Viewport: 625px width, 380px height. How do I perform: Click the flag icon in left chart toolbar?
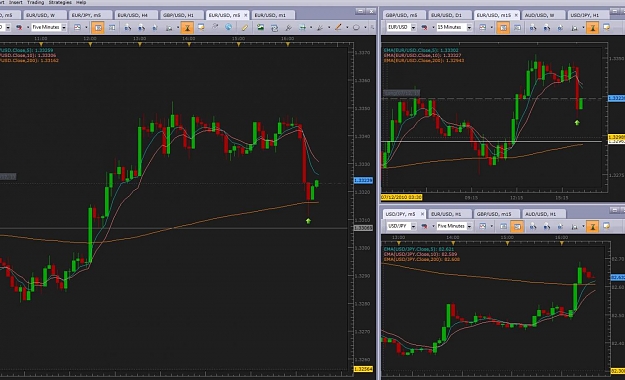19,27
